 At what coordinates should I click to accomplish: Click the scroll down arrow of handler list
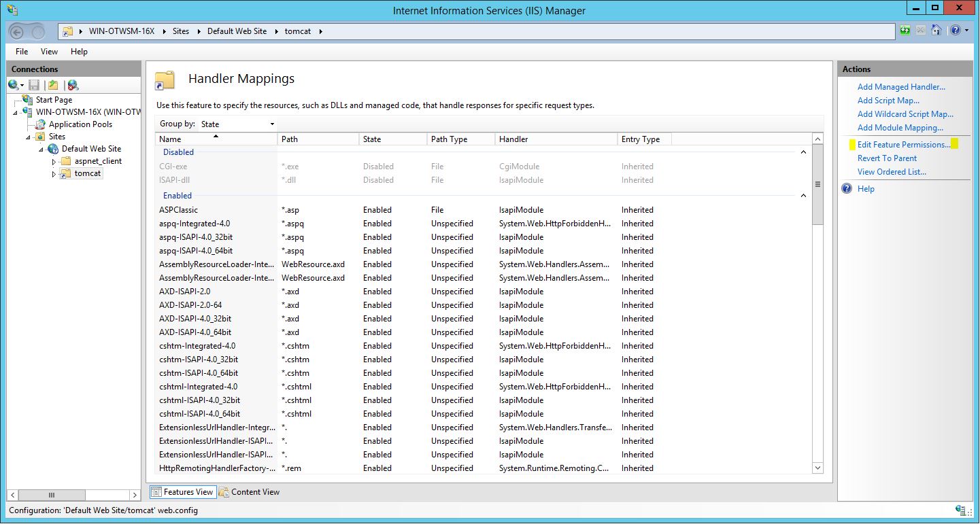tap(817, 468)
